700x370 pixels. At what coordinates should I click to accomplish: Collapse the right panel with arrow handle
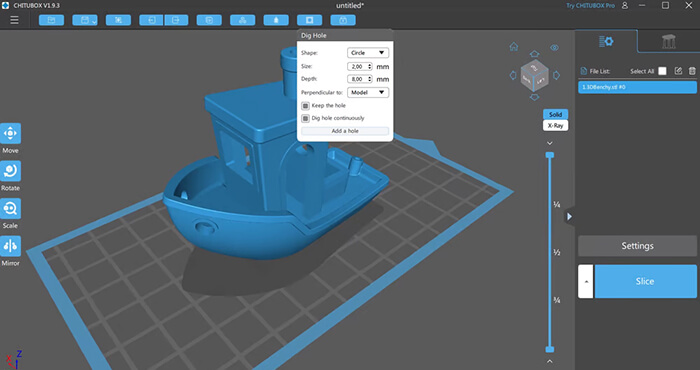[569, 216]
